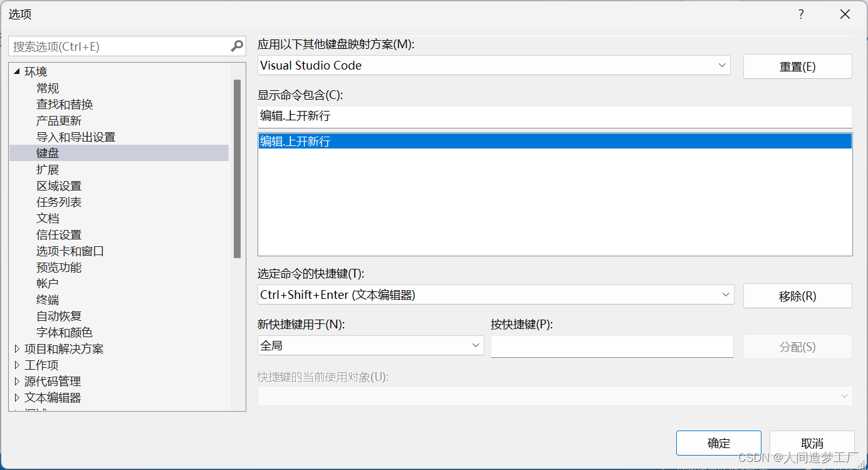Select the 项目和解决方案 tree item
Viewport: 868px width, 470px height.
64,349
